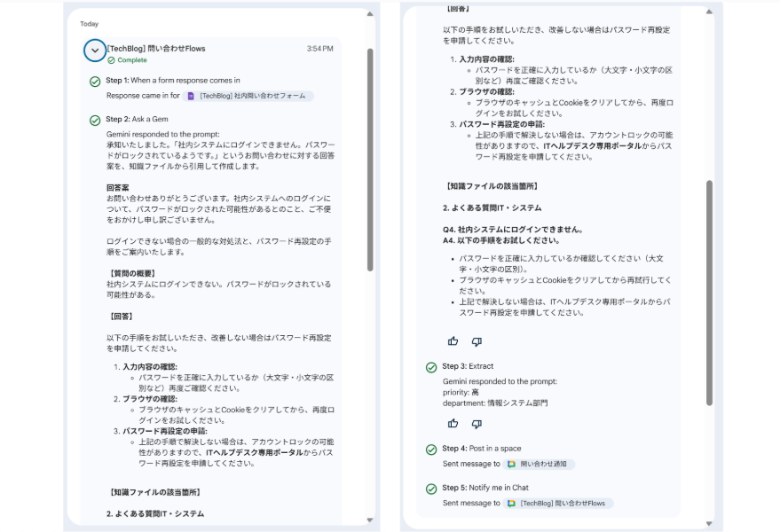Open the [TechBlog] 社内問い合わせフォーム form chip
This screenshot has width=780, height=532.
248,96
